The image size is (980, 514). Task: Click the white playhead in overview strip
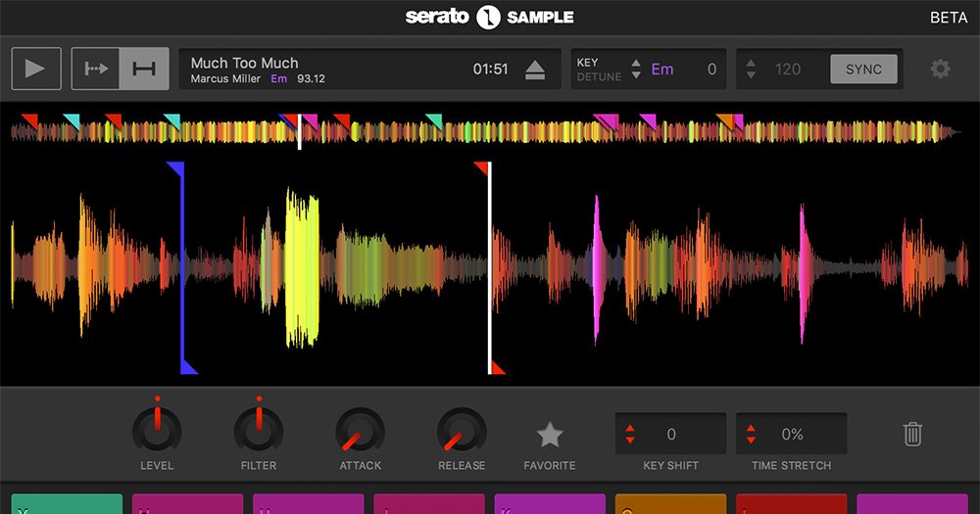click(x=299, y=132)
